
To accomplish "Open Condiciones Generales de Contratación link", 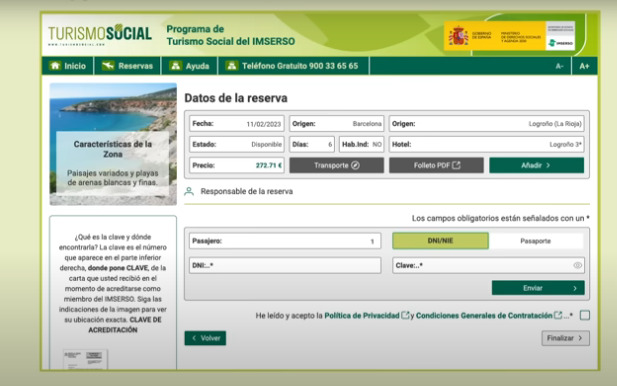I will pos(484,316).
